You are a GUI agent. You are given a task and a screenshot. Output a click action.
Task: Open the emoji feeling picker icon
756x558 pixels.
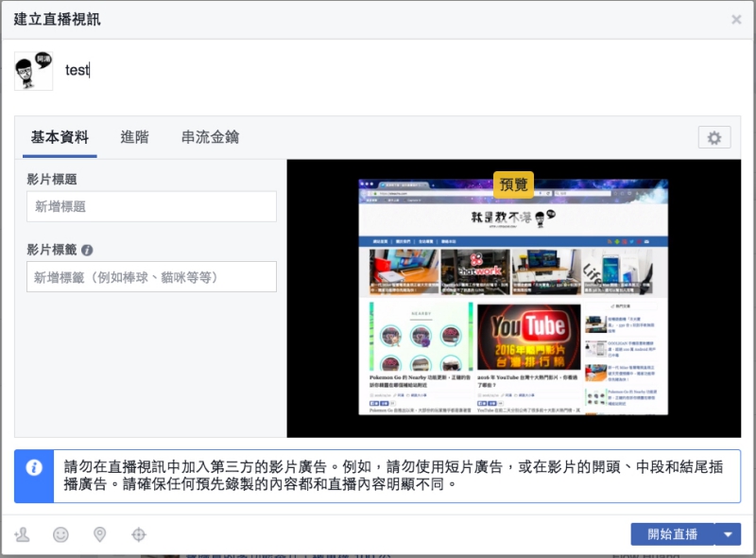(60, 534)
